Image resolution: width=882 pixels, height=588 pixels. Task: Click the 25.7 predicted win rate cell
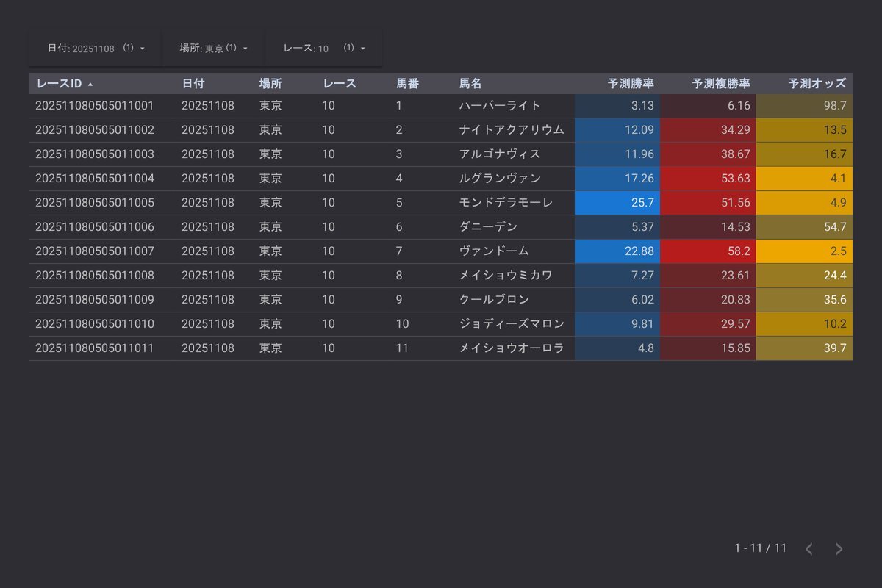click(x=617, y=202)
